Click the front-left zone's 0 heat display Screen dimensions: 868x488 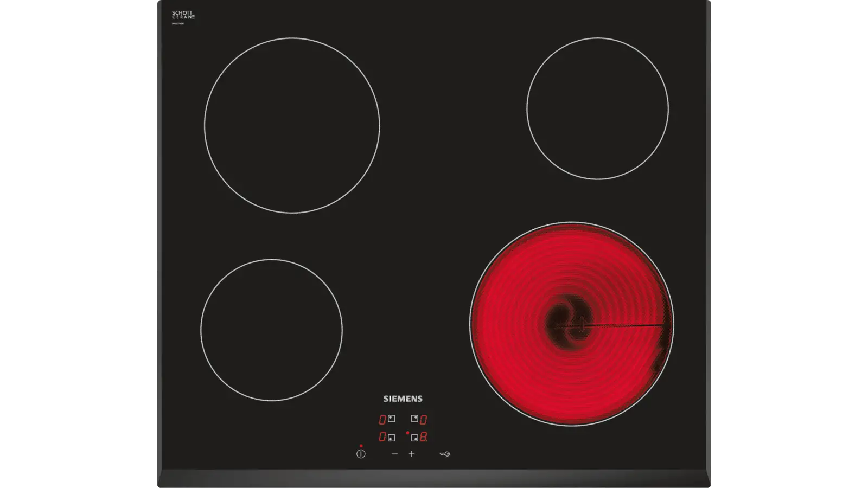tap(382, 436)
